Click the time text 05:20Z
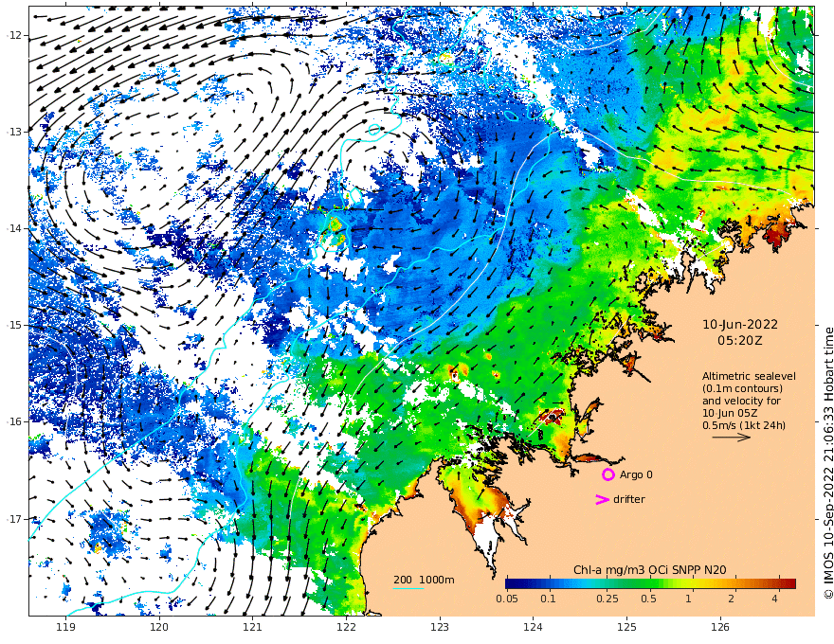 (x=740, y=340)
